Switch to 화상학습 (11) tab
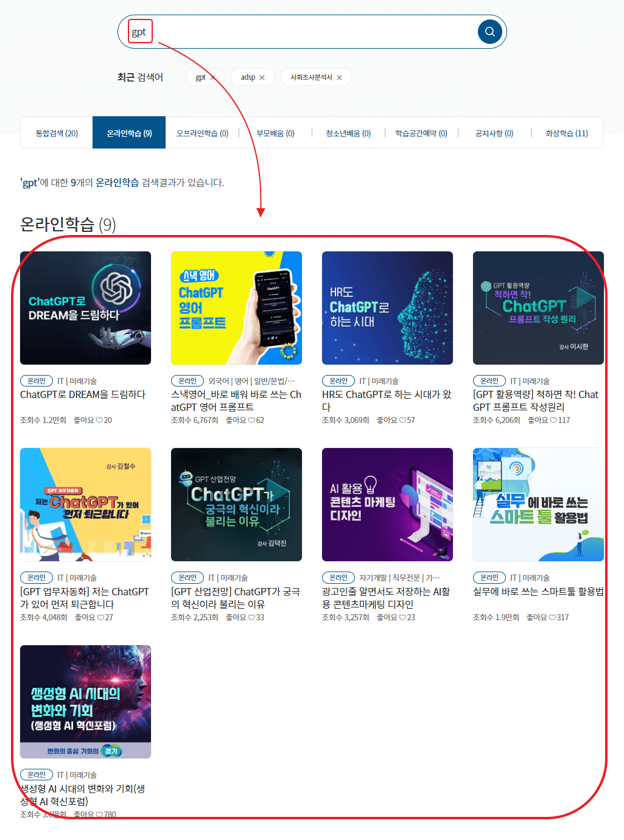Viewport: 624px width, 840px height. point(567,133)
